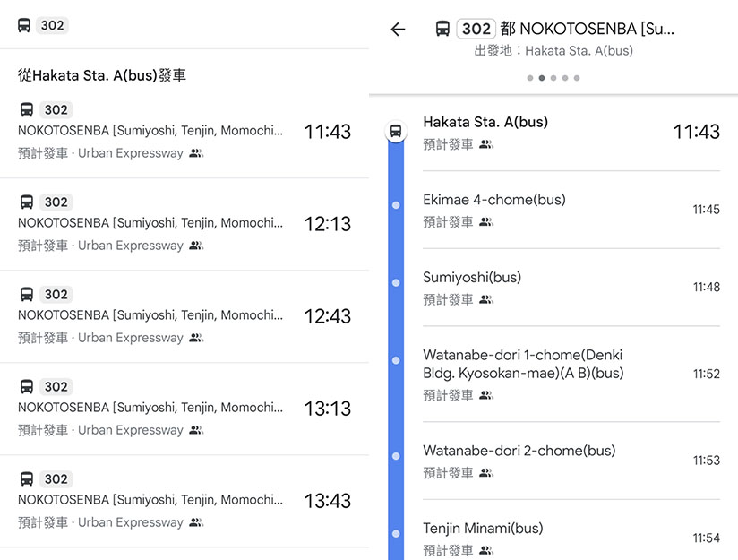Go back with the left arrow icon
738x560 pixels.
point(398,30)
